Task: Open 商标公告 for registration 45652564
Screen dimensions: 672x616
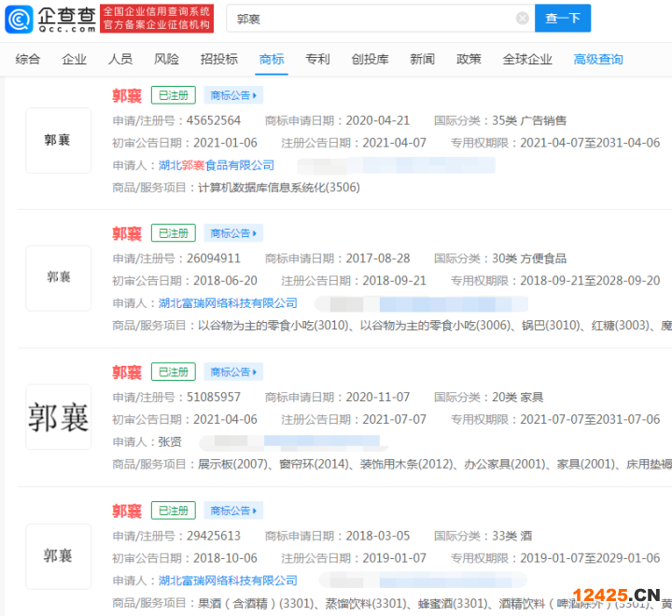Action: coord(233,95)
